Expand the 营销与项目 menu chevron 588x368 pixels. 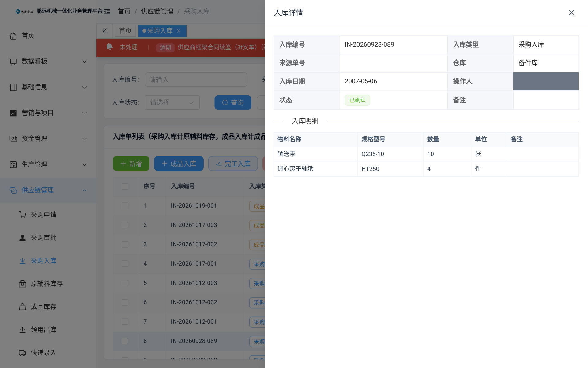tap(85, 113)
